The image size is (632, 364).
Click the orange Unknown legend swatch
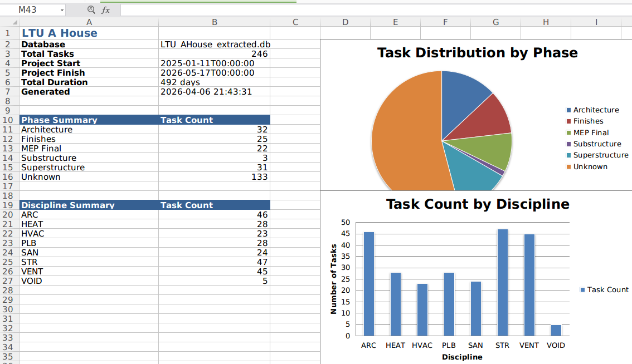point(568,167)
